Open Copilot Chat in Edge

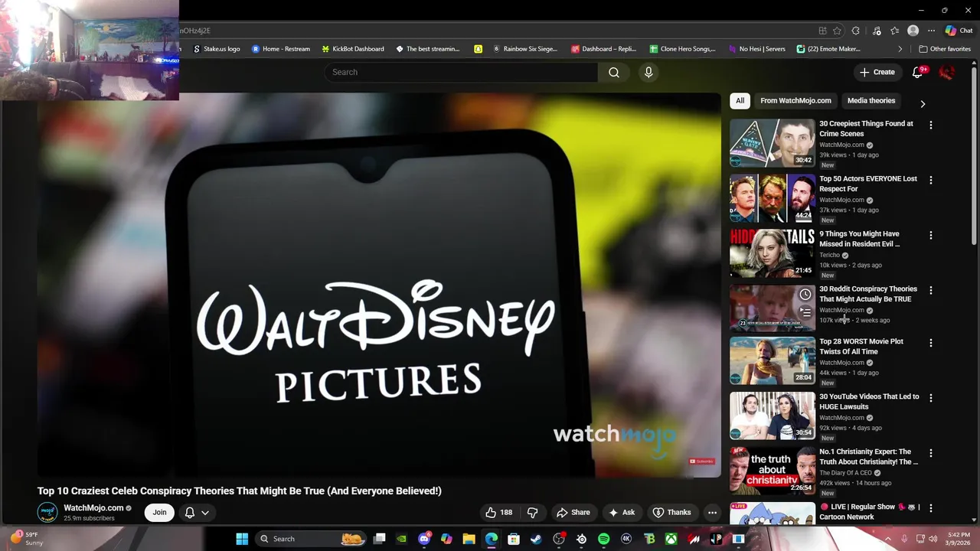click(959, 31)
